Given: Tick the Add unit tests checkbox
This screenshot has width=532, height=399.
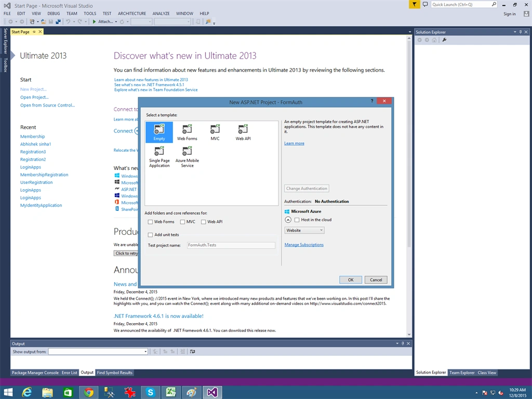Looking at the screenshot, I should point(150,235).
